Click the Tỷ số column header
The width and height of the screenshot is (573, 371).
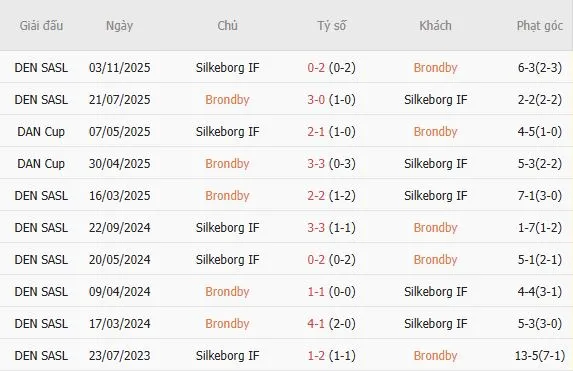click(331, 26)
